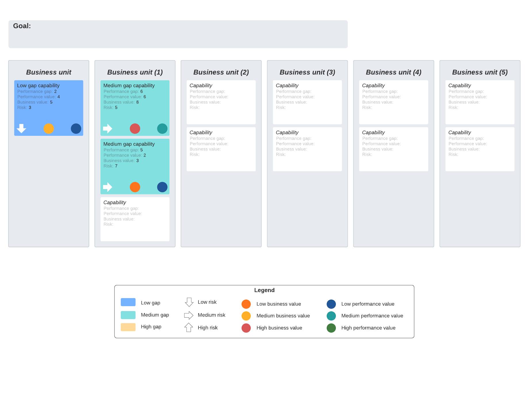This screenshot has height=406, width=532.
Task: Click the orange circle in the Risk 7 card
Action: pyautogui.click(x=135, y=187)
